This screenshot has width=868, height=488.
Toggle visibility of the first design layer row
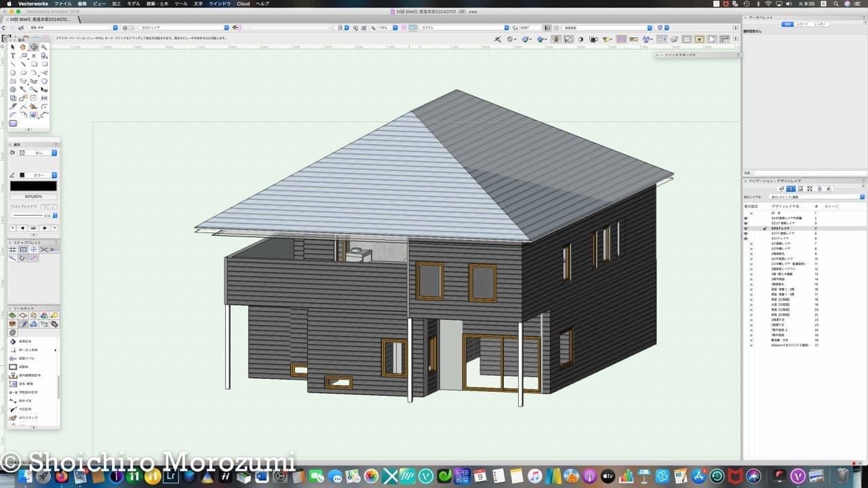[751, 213]
